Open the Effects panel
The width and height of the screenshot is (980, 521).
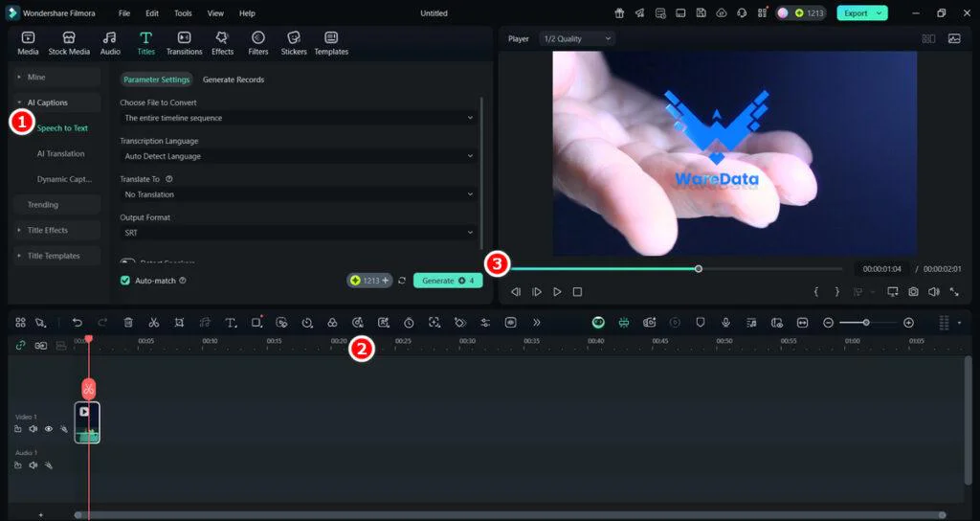222,43
